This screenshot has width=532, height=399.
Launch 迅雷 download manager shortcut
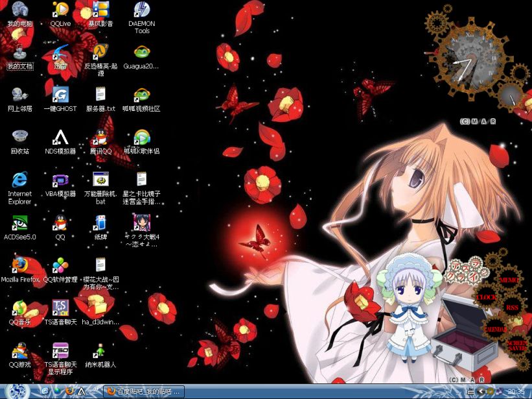click(x=60, y=57)
